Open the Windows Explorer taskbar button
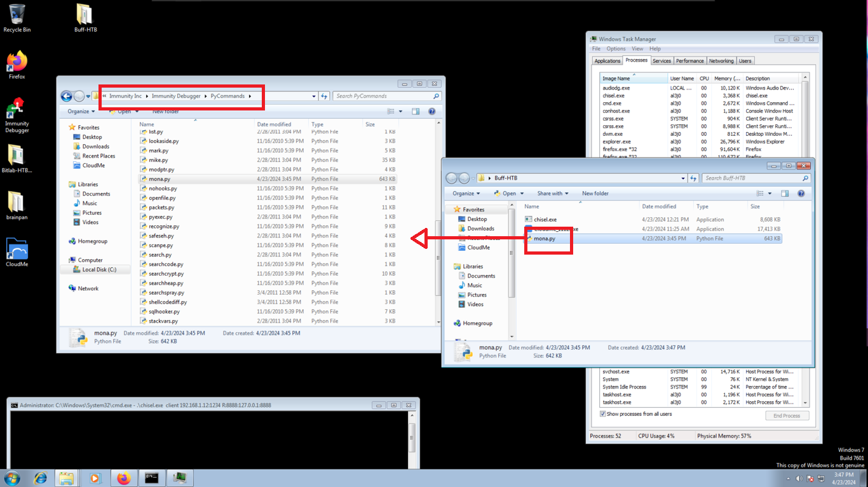The image size is (868, 487). pyautogui.click(x=67, y=478)
